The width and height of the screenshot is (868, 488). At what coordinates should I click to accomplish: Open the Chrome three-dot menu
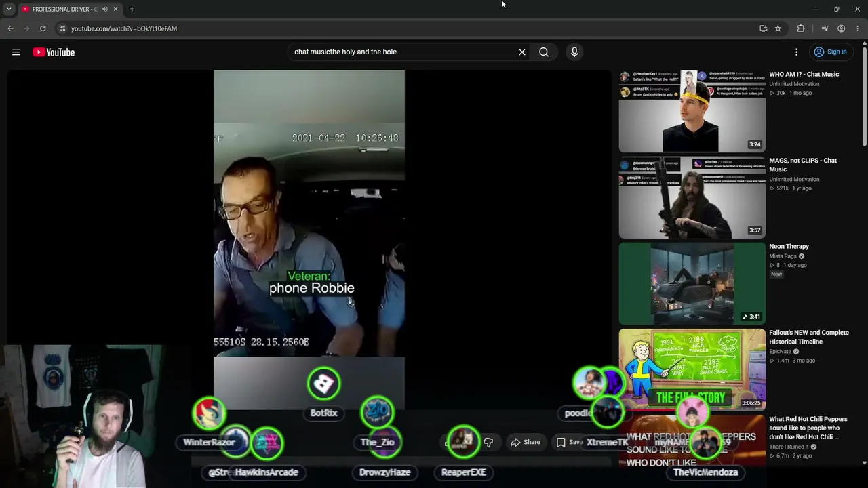(x=858, y=28)
